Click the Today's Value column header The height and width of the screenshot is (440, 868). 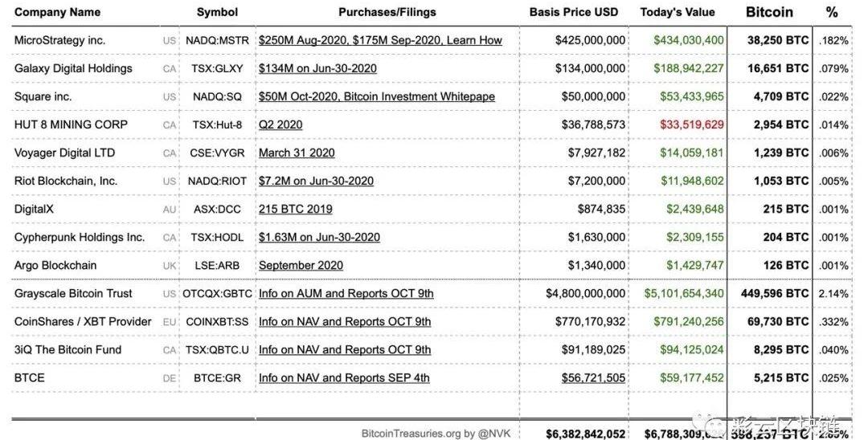pyautogui.click(x=677, y=12)
